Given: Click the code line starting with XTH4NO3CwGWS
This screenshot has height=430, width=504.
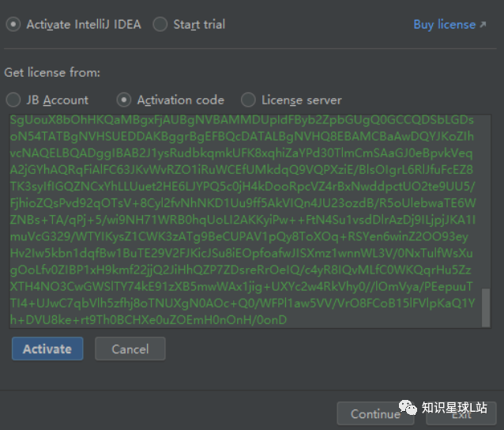Looking at the screenshot, I should point(242,287).
